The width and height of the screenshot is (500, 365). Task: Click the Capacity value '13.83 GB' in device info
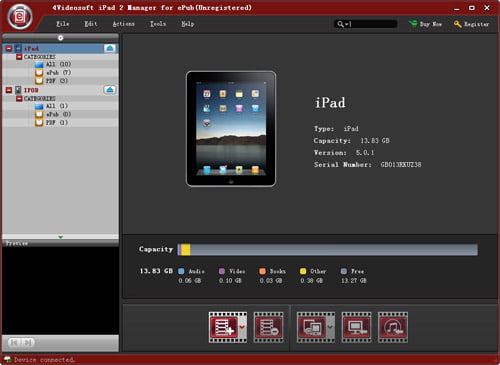(x=375, y=141)
